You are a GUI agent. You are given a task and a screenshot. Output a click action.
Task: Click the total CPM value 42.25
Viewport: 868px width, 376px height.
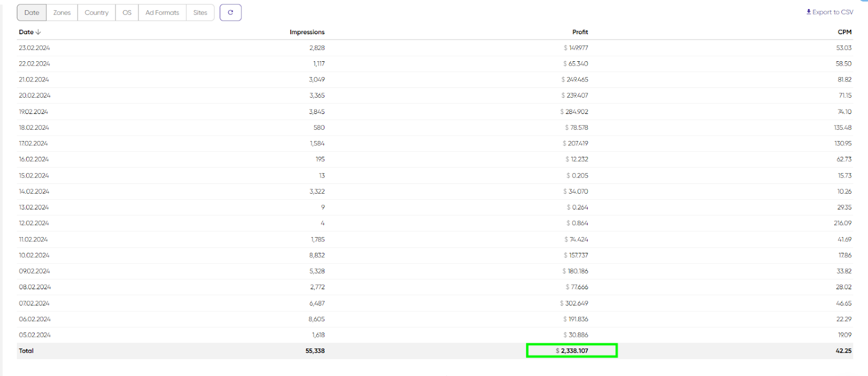coord(844,351)
